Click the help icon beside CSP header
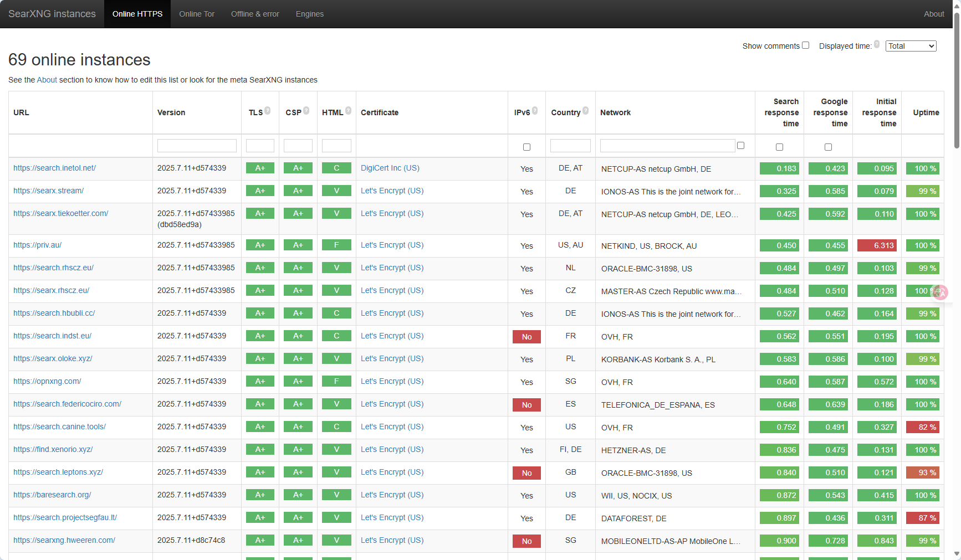961x560 pixels. point(306,111)
